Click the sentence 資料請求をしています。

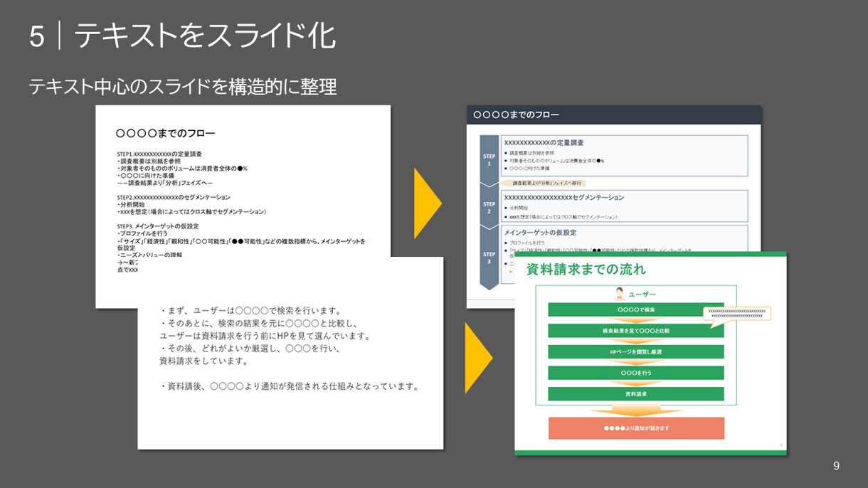click(x=203, y=361)
